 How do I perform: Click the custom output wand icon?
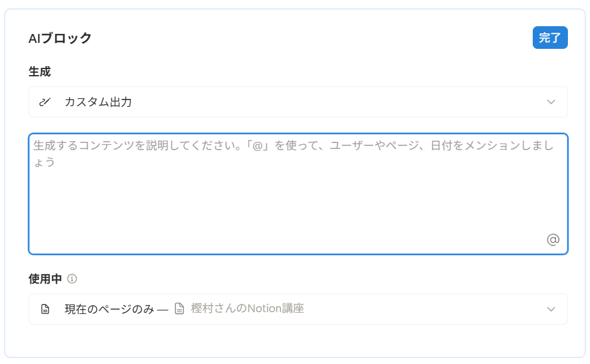(45, 102)
